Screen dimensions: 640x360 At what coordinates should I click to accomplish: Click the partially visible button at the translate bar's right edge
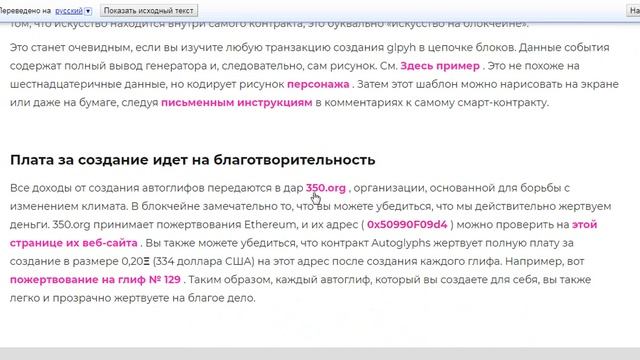633,11
